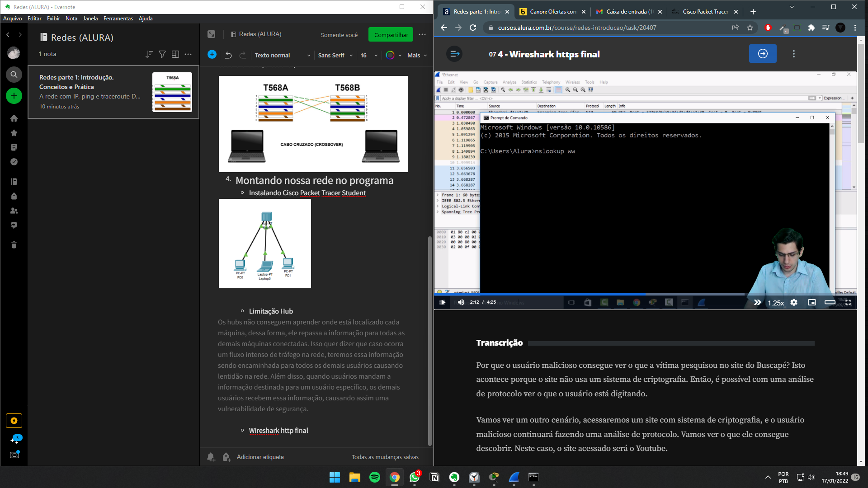The width and height of the screenshot is (868, 488).
Task: Click Windows Start button on taskbar
Action: 335,477
